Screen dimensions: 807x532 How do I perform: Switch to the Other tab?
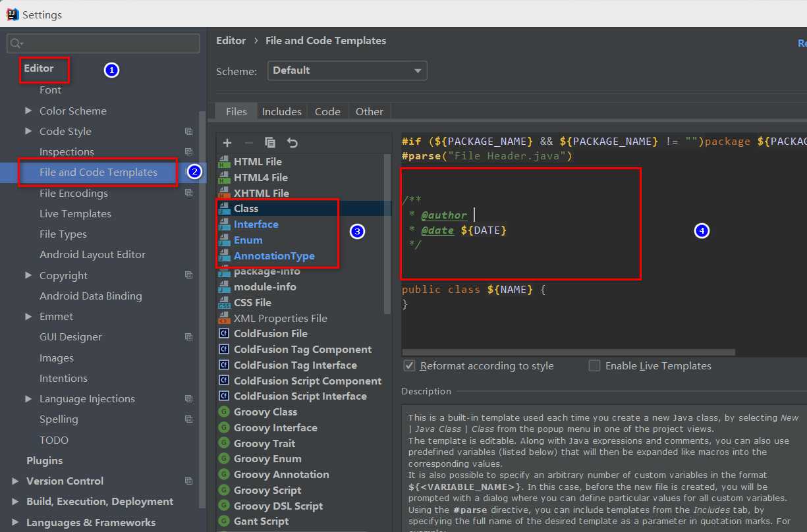pos(369,111)
